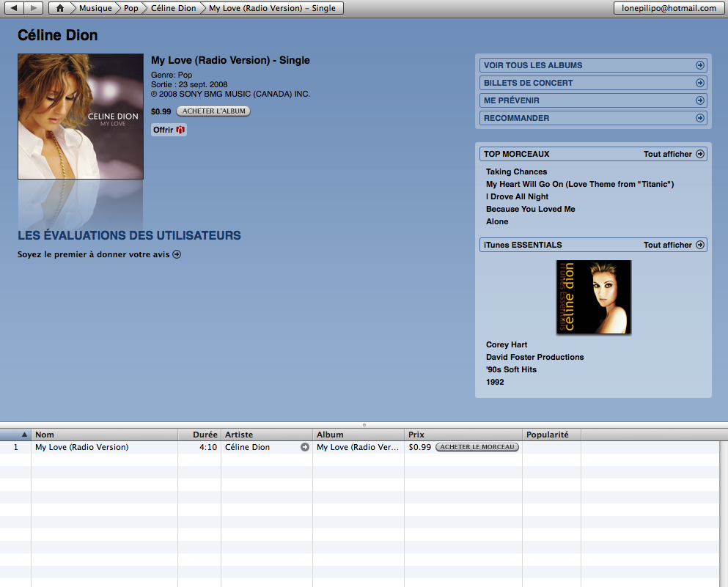The height and width of the screenshot is (587, 728).
Task: Click the back navigation arrow
Action: [x=14, y=8]
